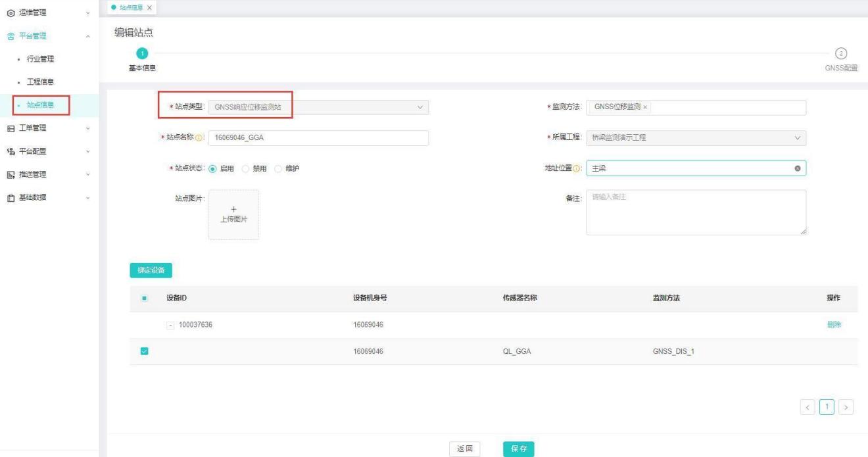
Task: Open 工程信息 in the sidebar menu
Action: tap(41, 82)
